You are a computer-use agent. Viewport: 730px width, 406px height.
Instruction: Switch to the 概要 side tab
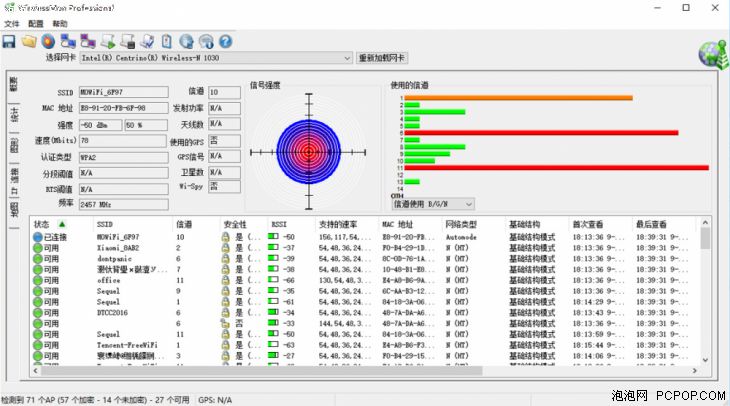point(14,85)
